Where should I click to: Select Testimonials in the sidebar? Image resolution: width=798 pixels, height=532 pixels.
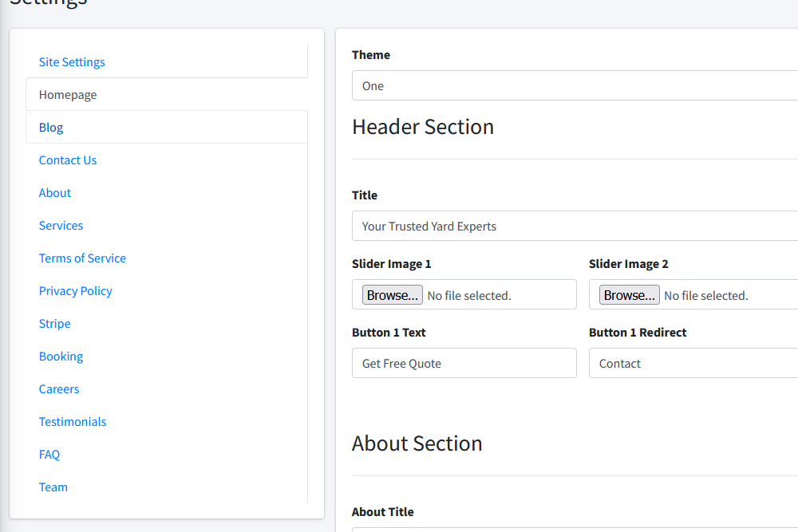pos(73,422)
